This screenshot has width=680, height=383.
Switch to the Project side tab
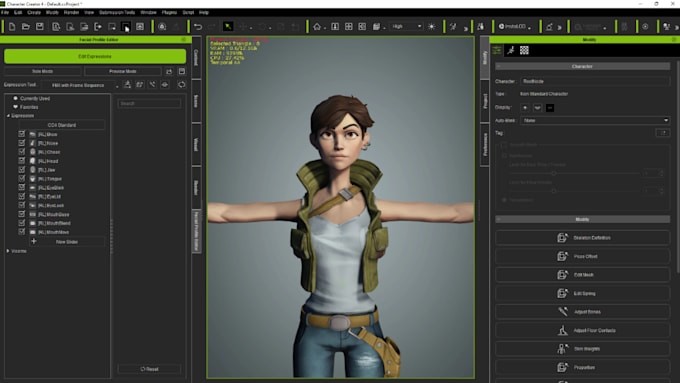pos(485,101)
